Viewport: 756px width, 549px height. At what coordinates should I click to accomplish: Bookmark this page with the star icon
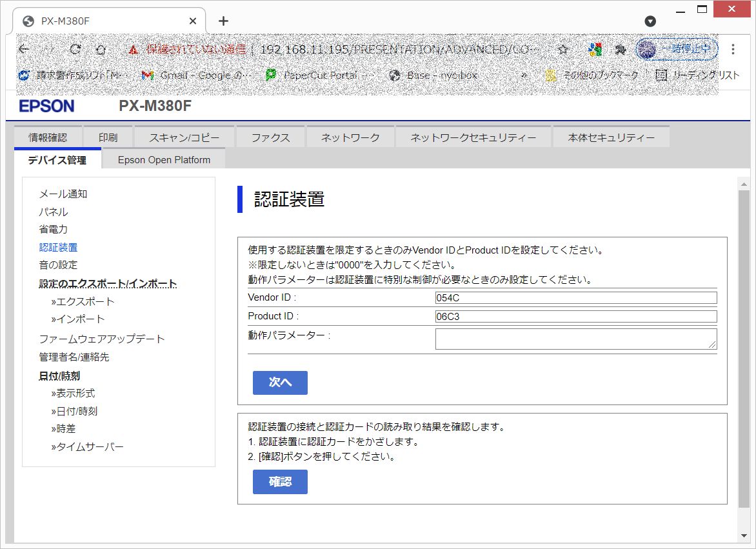coord(562,49)
